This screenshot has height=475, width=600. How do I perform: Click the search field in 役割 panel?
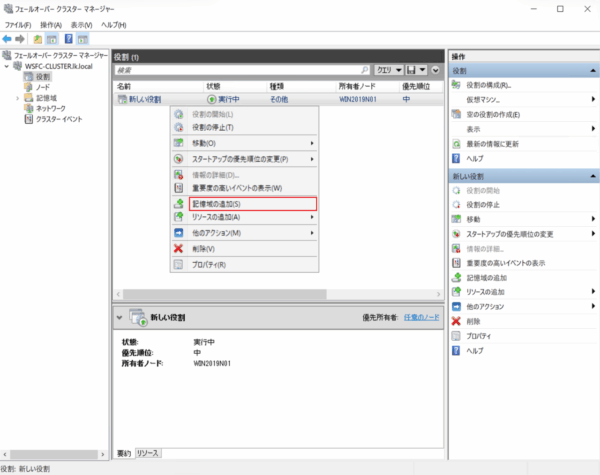pos(243,70)
